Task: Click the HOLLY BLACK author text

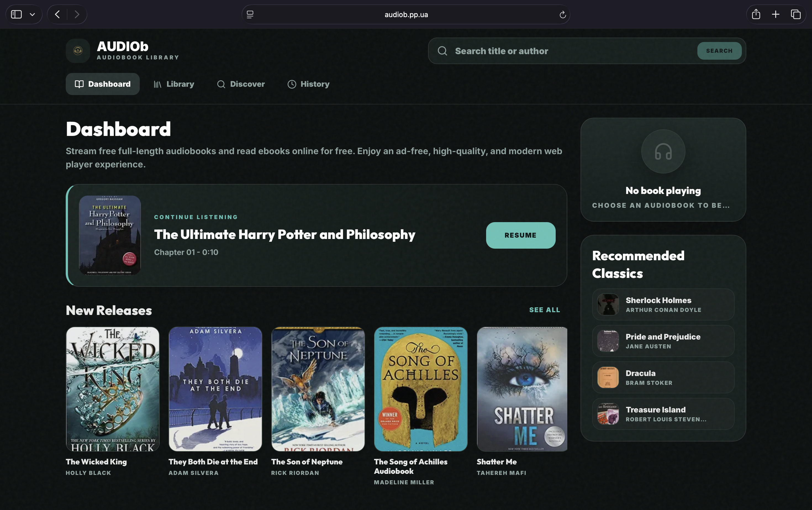Action: pyautogui.click(x=88, y=473)
